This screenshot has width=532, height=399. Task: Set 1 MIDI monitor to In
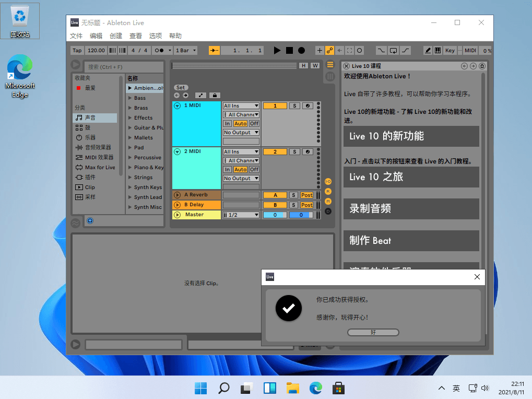pyautogui.click(x=227, y=123)
